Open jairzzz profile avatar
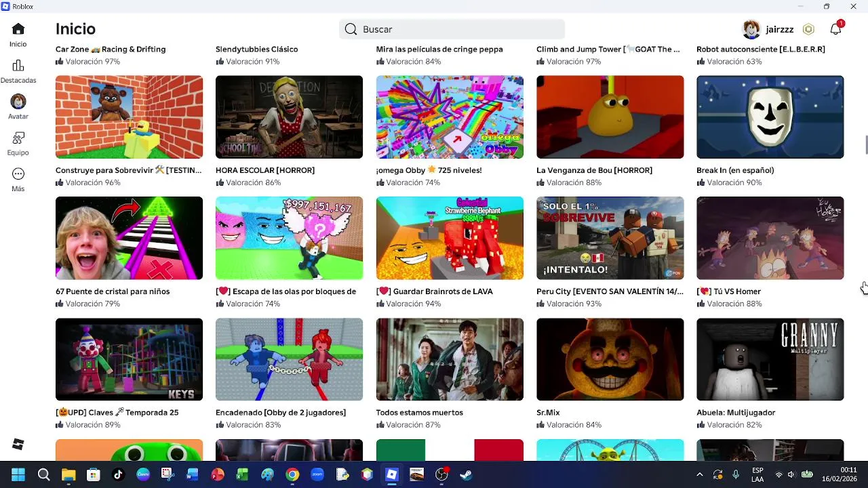This screenshot has height=488, width=868. [x=751, y=29]
